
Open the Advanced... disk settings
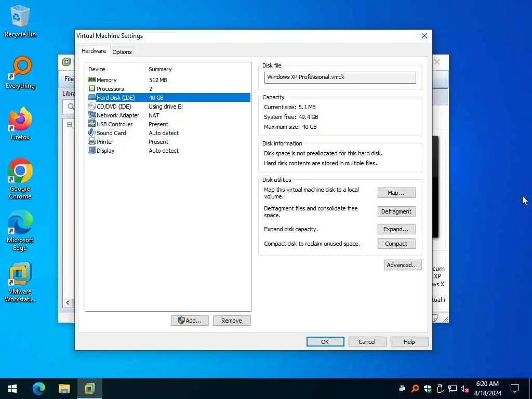[x=403, y=265]
